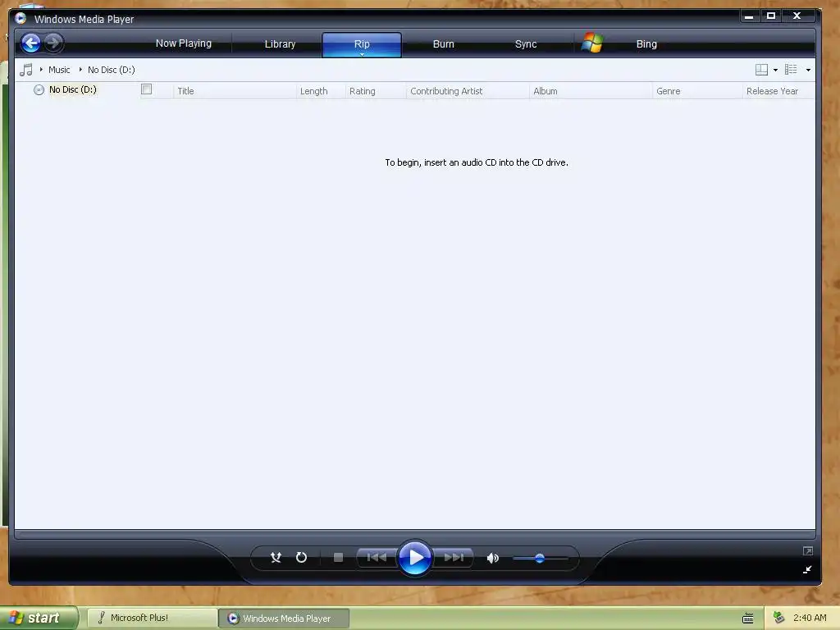Check the select-all tracks checkbox
840x630 pixels.
click(146, 89)
